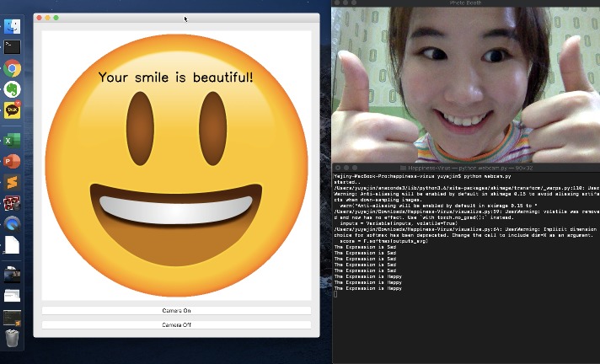Click the Photo Booth webcam preview
600x364 pixels.
[x=466, y=85]
